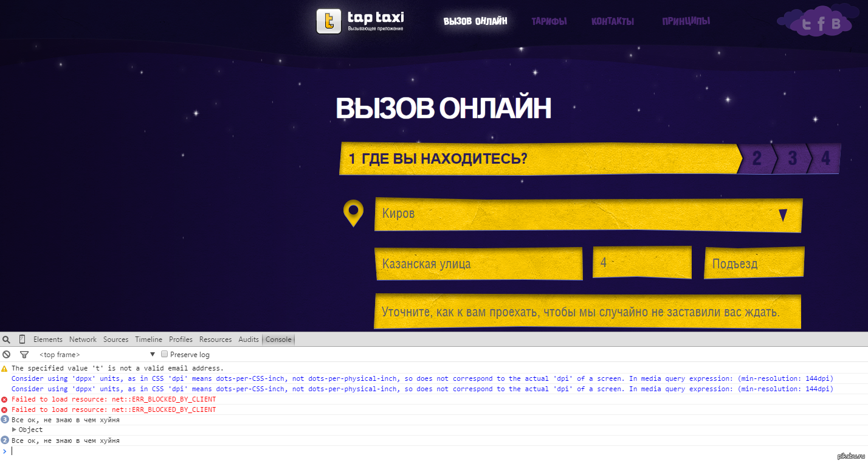Clear console with the ban icon
The height and width of the screenshot is (463, 868).
6,355
